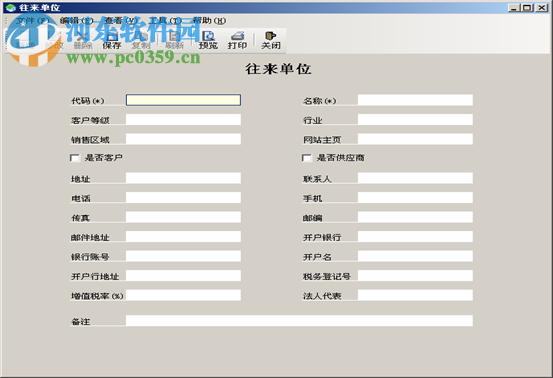Click the 地址 input field
The image size is (553, 378).
183,178
